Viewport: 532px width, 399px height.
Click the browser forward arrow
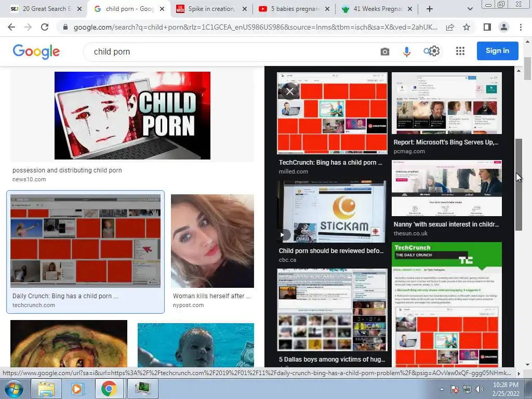pyautogui.click(x=28, y=27)
